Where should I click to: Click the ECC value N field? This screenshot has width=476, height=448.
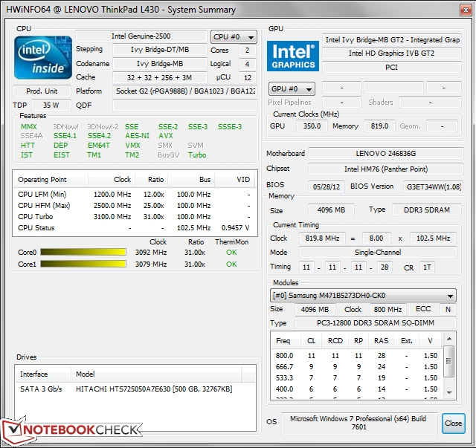click(x=448, y=309)
